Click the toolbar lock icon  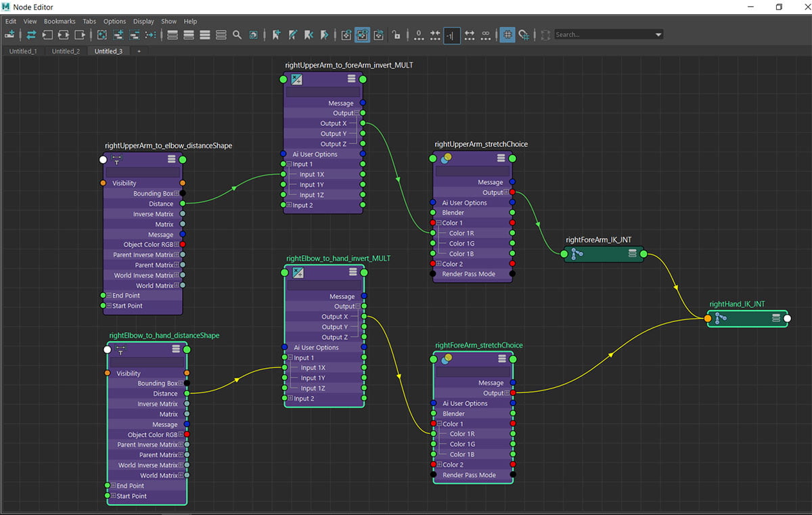tap(397, 35)
